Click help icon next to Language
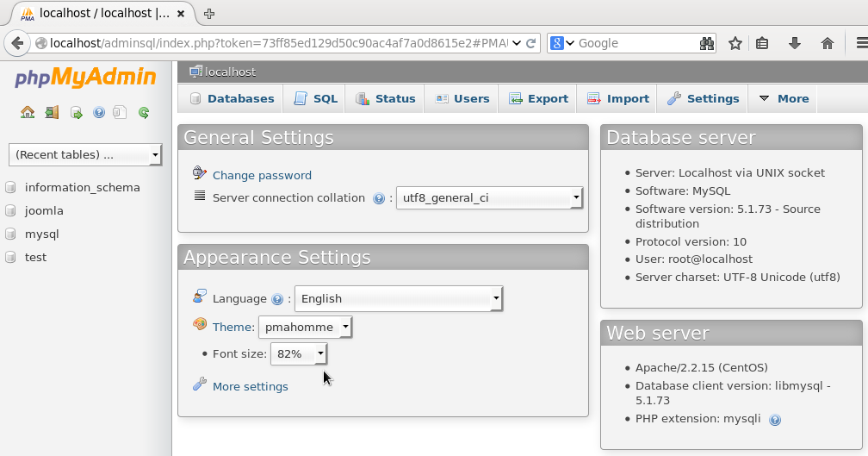The width and height of the screenshot is (868, 456). (277, 299)
